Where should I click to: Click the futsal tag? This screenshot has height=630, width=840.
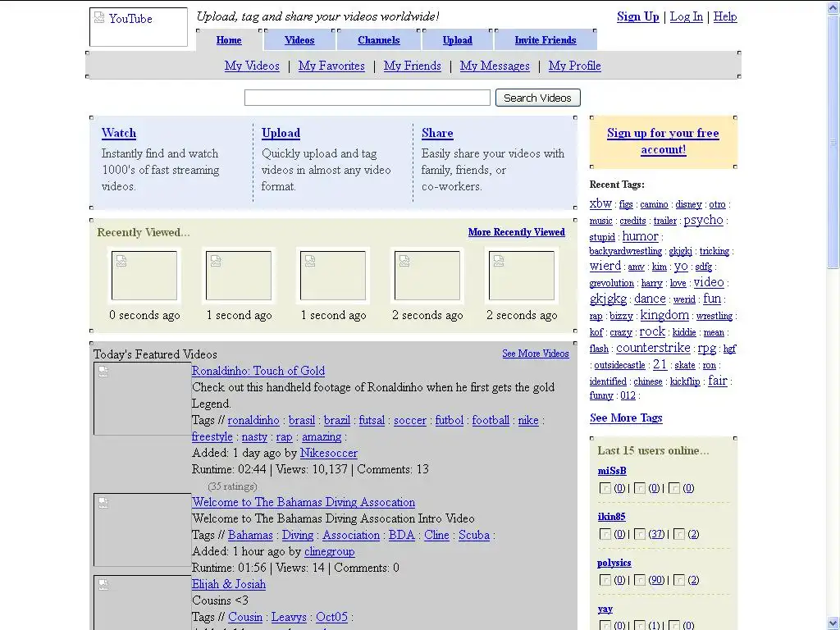[x=372, y=420]
